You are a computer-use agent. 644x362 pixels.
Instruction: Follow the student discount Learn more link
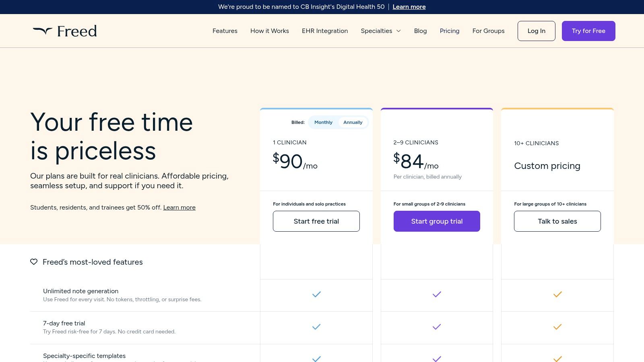click(179, 208)
